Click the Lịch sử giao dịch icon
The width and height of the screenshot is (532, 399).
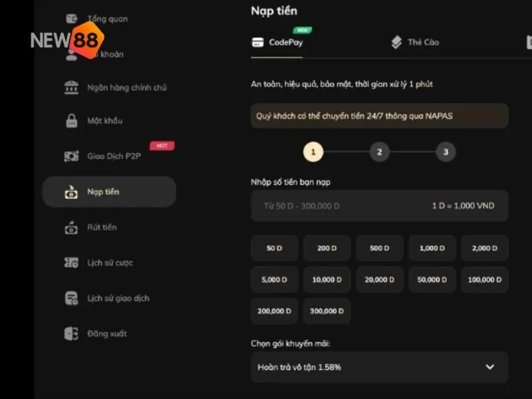[x=71, y=298]
